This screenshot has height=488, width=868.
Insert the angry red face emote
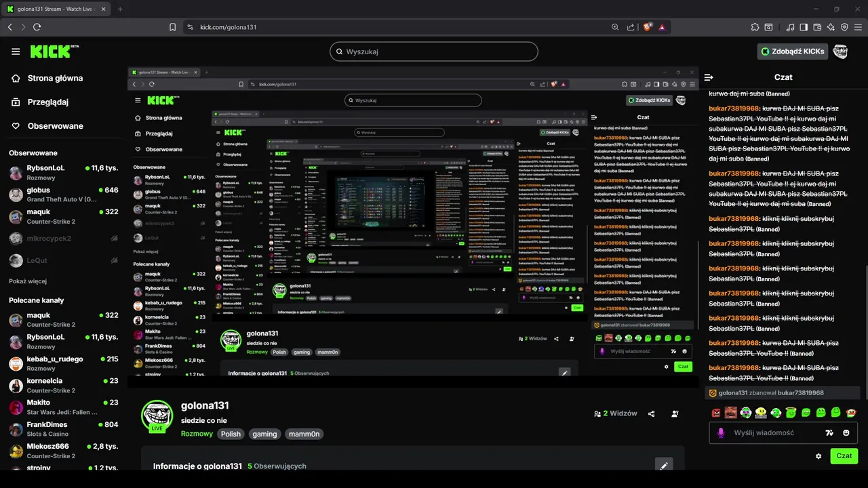tap(716, 412)
